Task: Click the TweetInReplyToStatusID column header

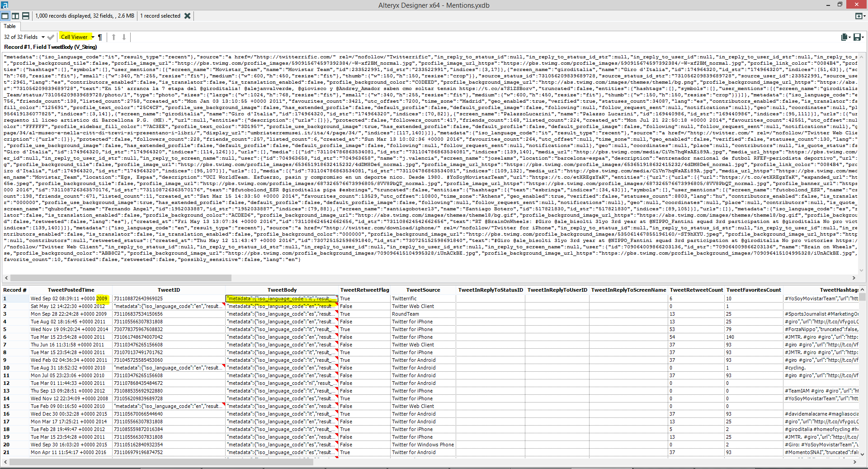Action: (x=491, y=290)
